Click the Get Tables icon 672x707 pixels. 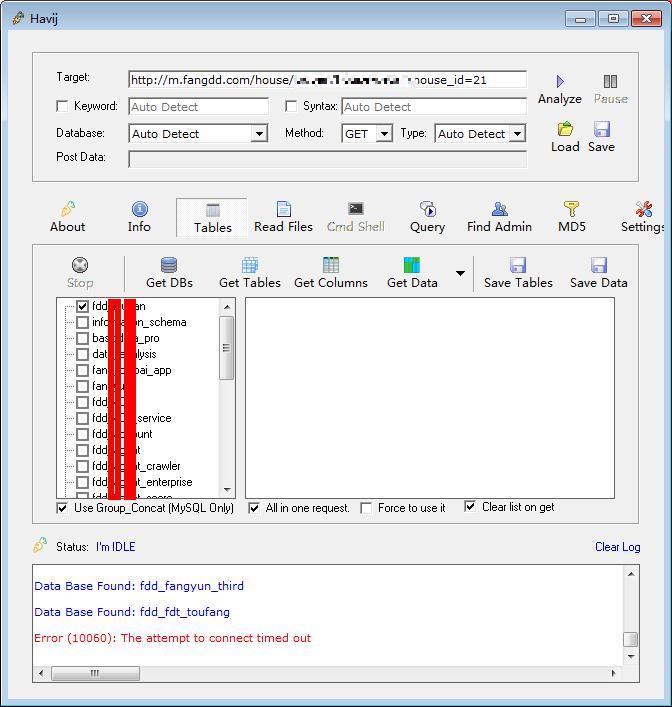click(250, 265)
